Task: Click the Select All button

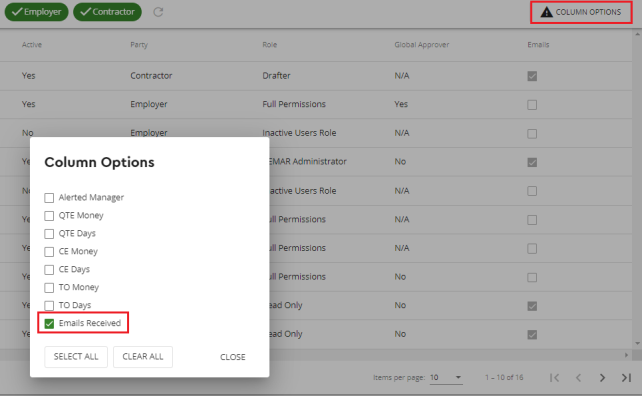Action: coord(76,357)
